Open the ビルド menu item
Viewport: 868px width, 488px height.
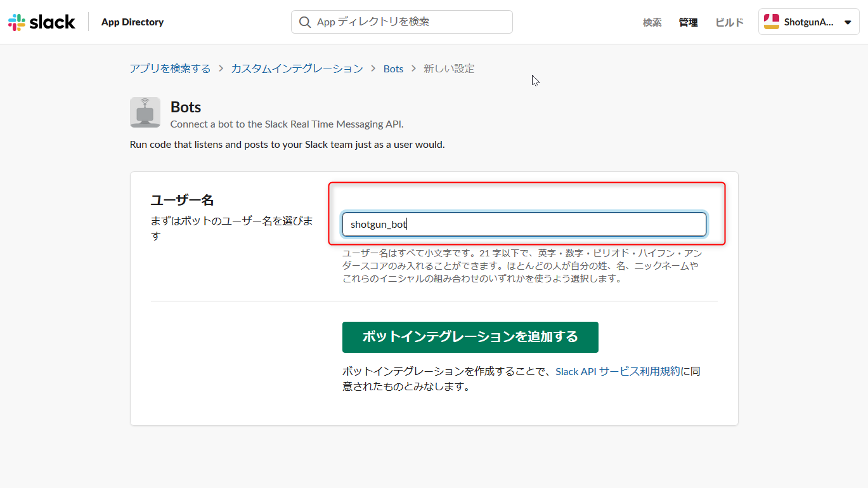729,22
